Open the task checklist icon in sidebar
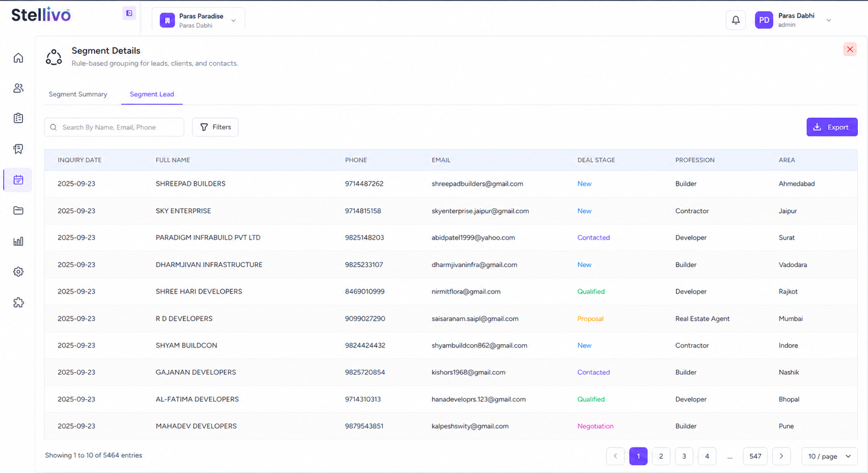 [x=18, y=119]
